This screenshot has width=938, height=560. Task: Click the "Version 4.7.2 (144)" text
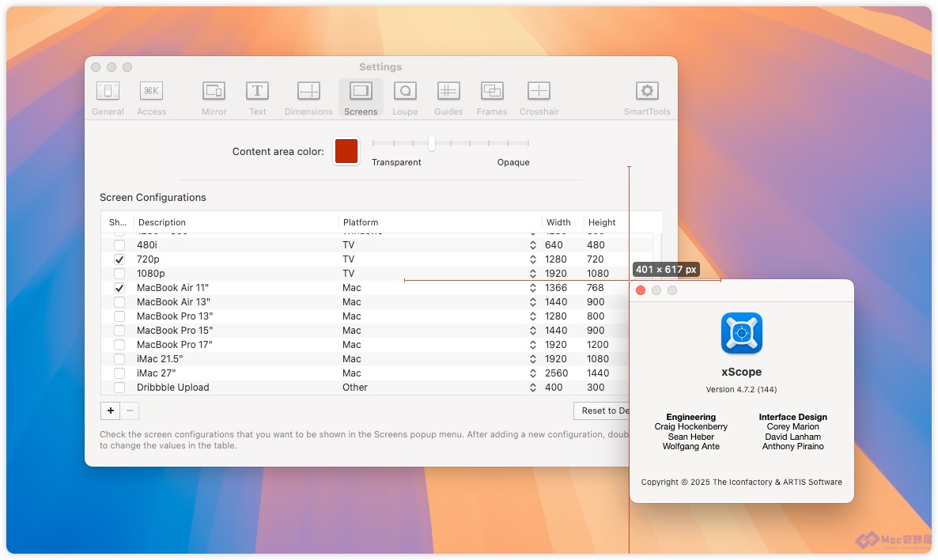pos(741,389)
